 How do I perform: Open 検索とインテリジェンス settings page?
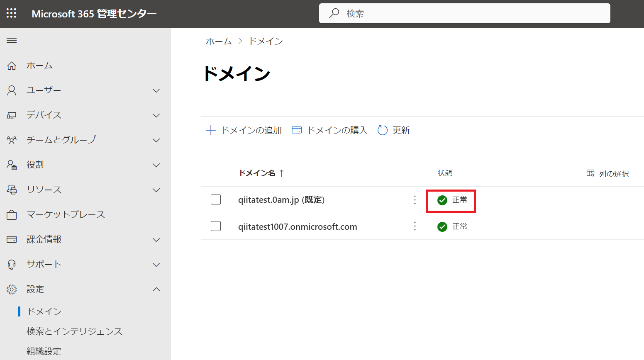75,331
